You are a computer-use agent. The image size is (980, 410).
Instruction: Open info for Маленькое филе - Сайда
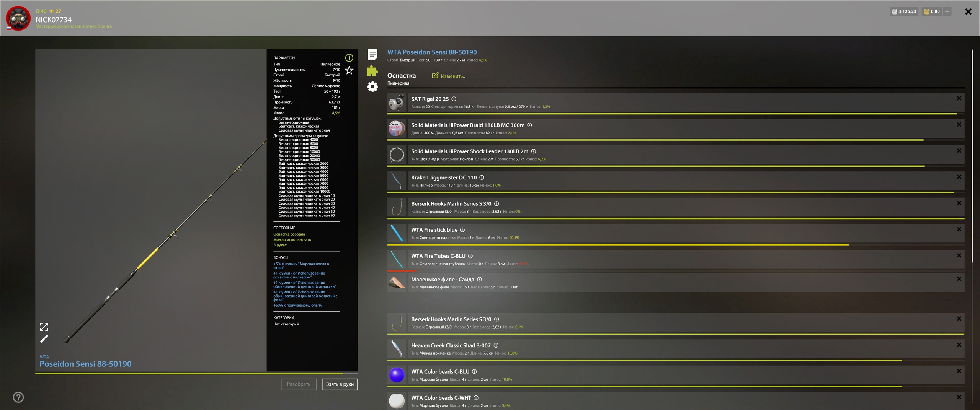coord(479,279)
